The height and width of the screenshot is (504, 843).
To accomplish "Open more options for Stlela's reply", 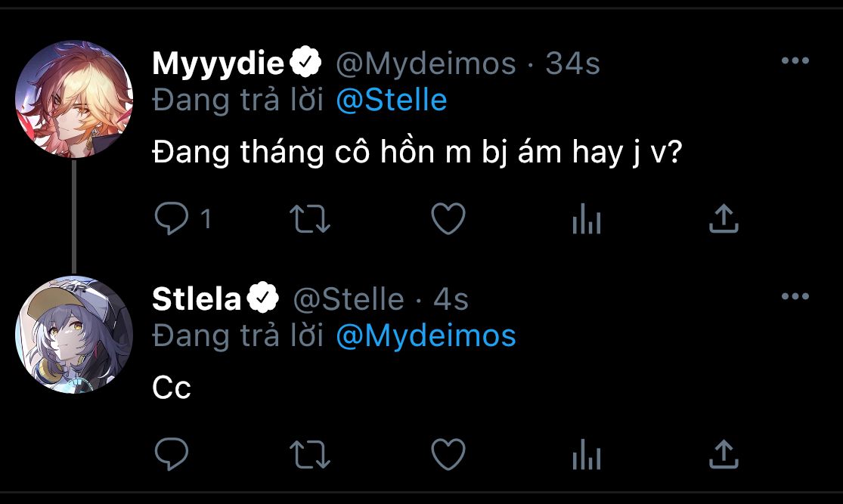I will coord(795,296).
